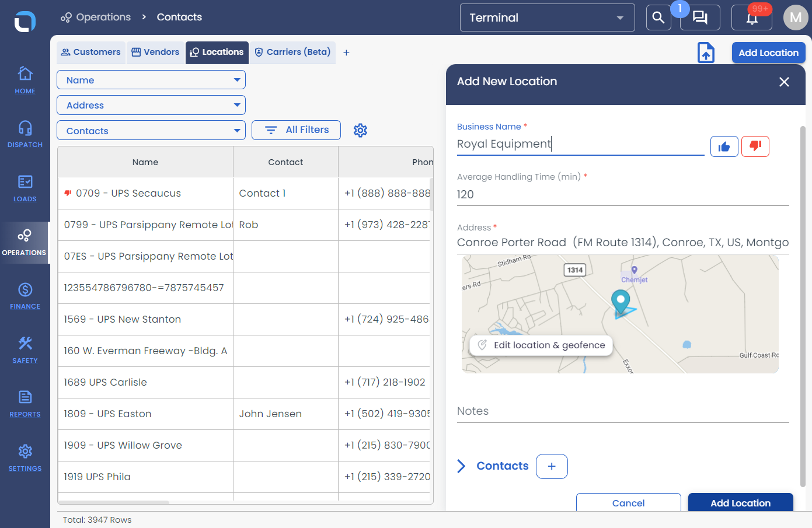This screenshot has width=812, height=528.
Task: Open the chat messages icon
Action: pyautogui.click(x=700, y=18)
